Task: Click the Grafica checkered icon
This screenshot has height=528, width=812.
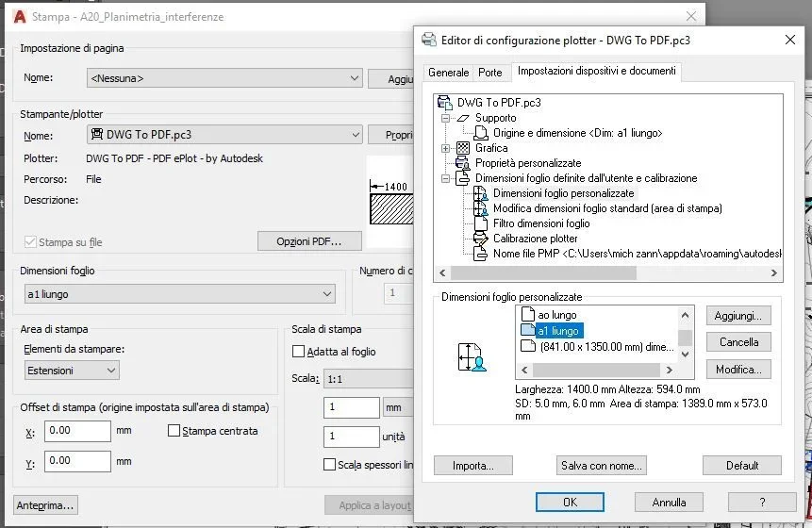Action: [463, 148]
